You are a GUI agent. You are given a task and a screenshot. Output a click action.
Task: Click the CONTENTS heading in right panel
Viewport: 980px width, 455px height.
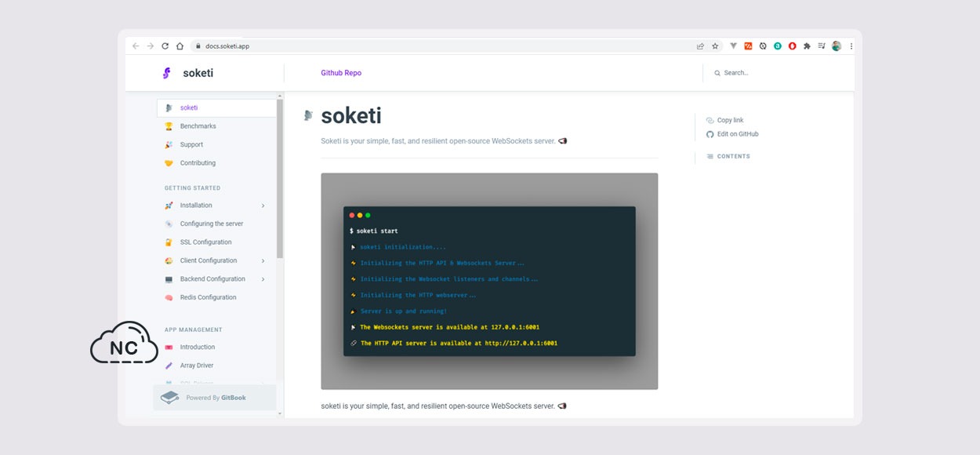tap(733, 156)
